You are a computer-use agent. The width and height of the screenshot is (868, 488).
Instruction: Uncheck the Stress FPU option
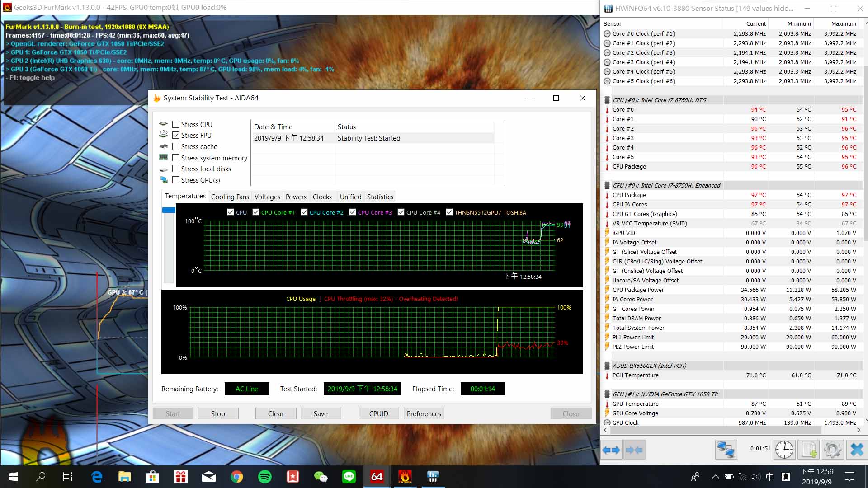pos(176,135)
